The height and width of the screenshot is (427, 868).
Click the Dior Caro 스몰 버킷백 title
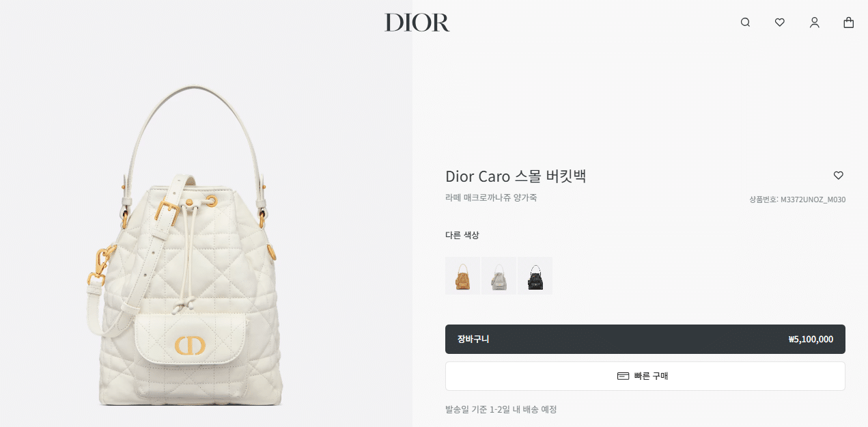tap(516, 176)
